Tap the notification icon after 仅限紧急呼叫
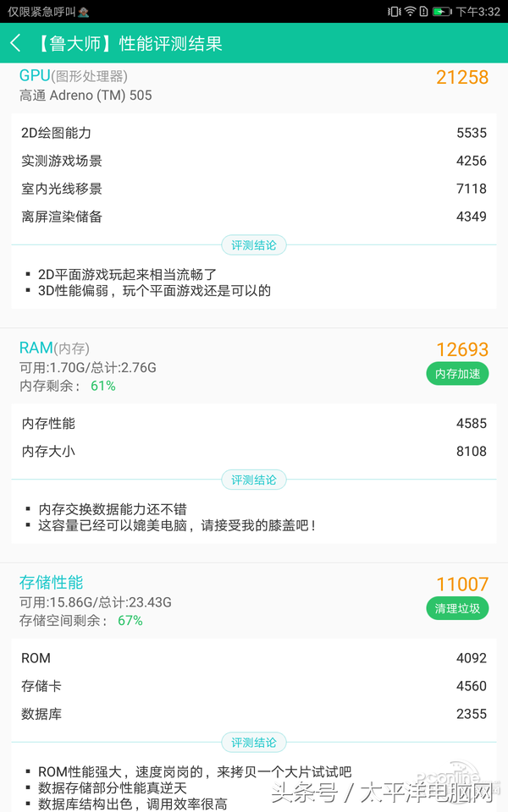Screen dimensions: 508x812 pos(83,12)
